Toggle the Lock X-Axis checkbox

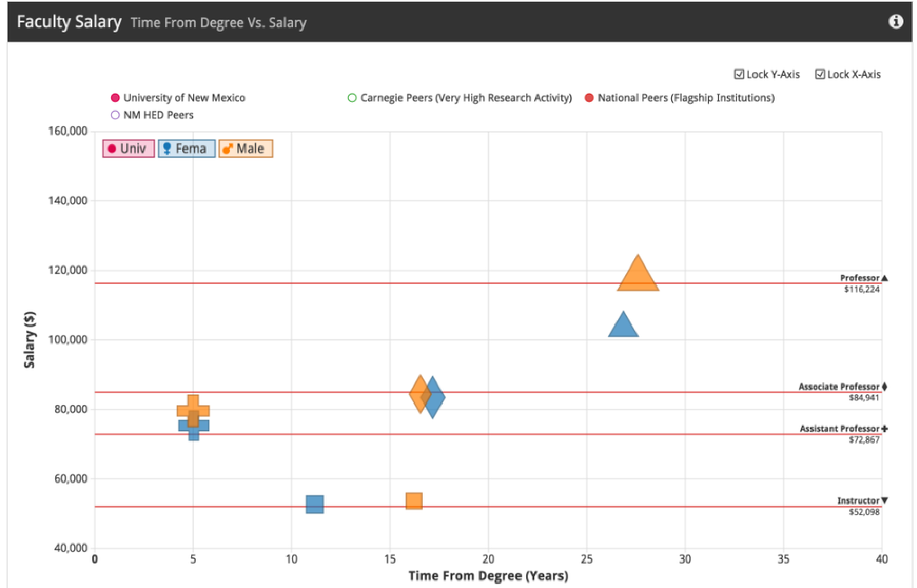820,74
